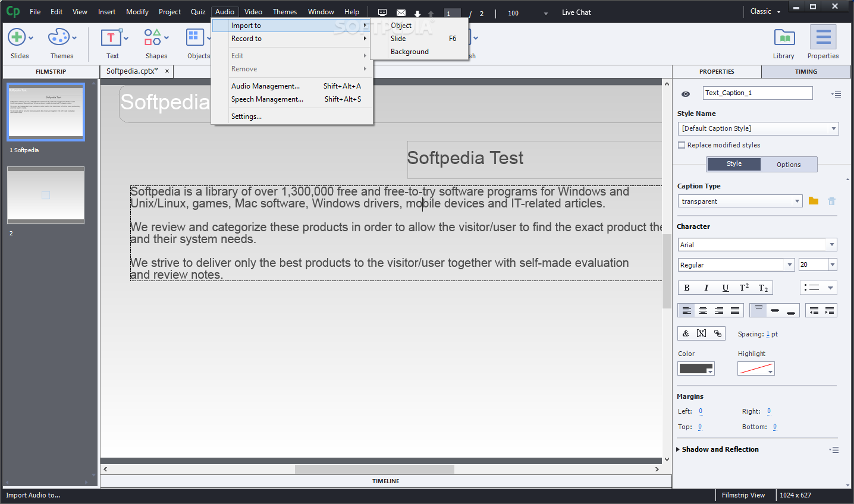Click the spacing value 1
This screenshot has width=854, height=504.
click(768, 334)
